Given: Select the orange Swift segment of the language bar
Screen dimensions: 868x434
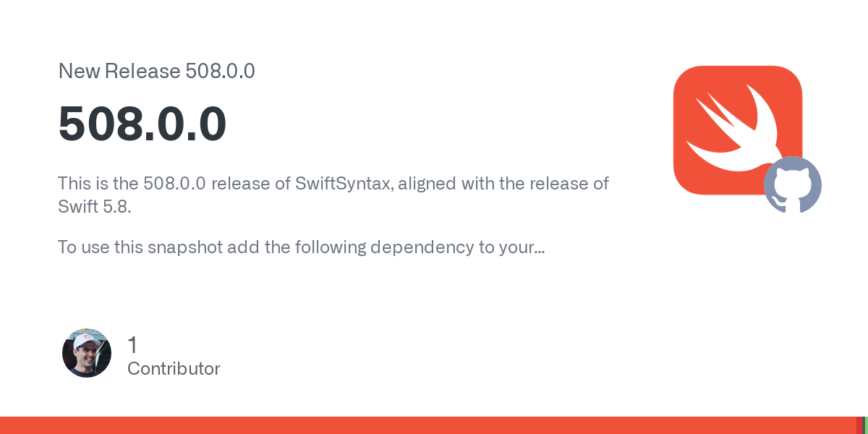Looking at the screenshot, I should (428, 425).
